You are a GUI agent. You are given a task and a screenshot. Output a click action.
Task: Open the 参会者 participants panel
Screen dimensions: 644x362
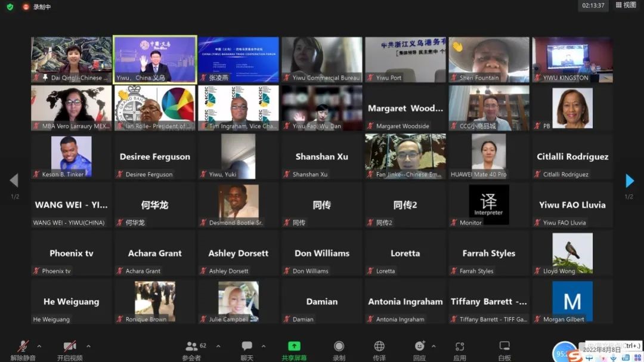pyautogui.click(x=192, y=351)
